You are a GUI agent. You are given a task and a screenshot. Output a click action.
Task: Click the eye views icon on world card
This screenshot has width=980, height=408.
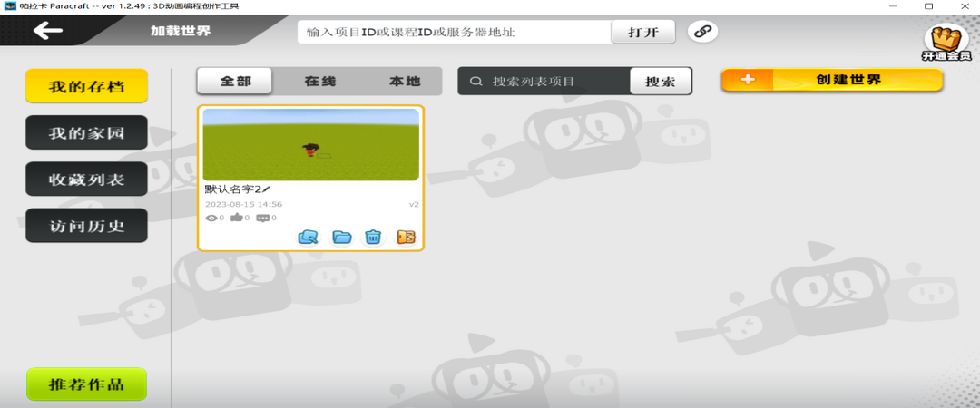(x=211, y=219)
